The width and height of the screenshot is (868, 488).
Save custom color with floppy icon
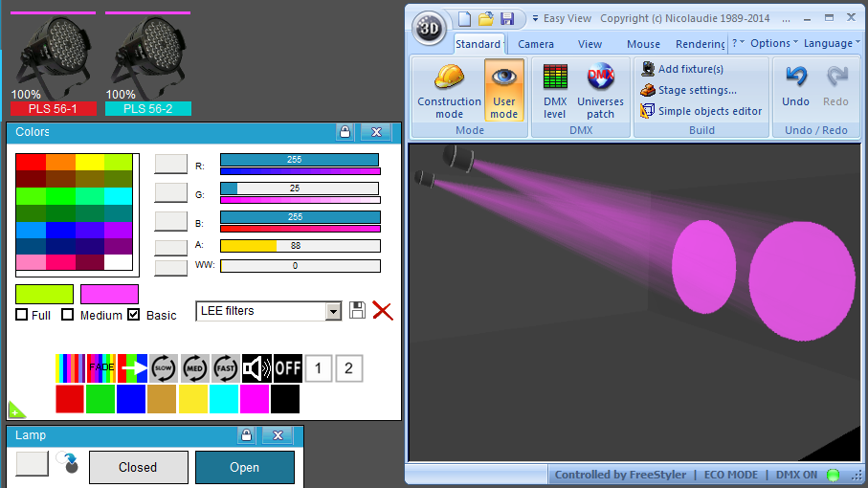coord(357,310)
